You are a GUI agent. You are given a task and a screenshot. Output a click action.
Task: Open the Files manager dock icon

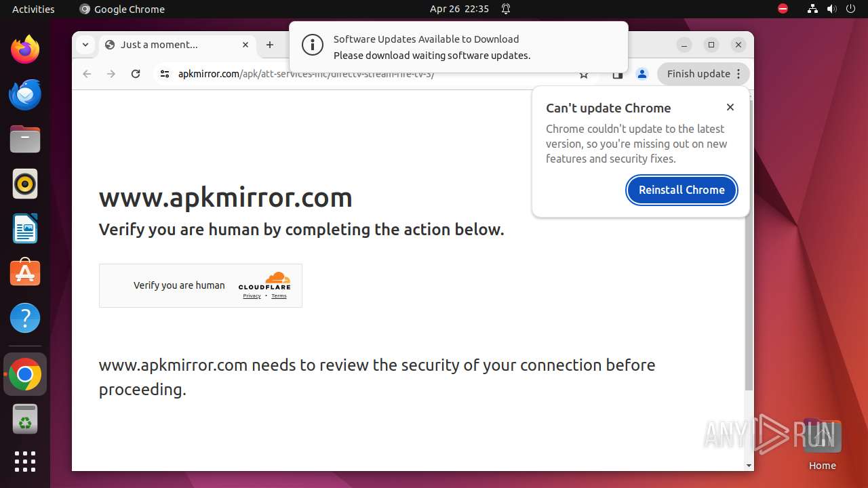pos(25,139)
